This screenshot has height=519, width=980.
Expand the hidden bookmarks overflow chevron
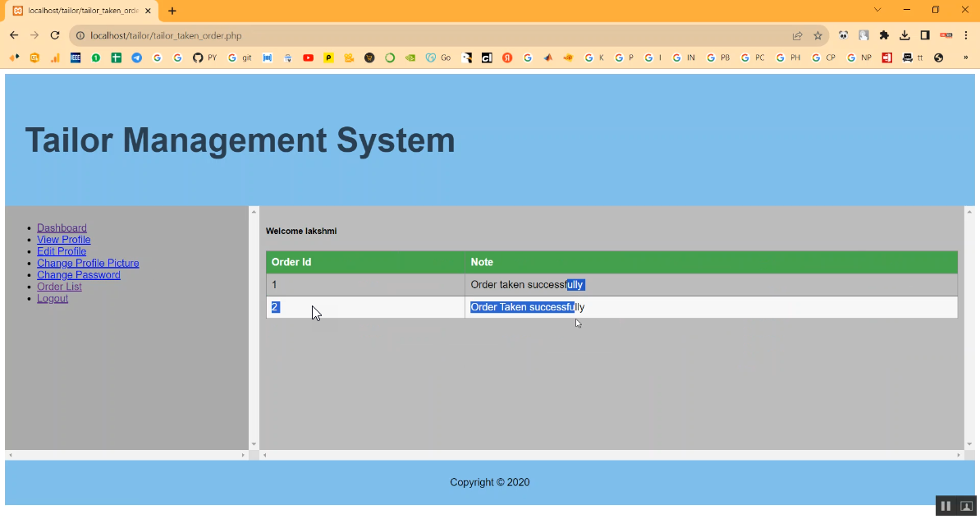[x=965, y=57]
